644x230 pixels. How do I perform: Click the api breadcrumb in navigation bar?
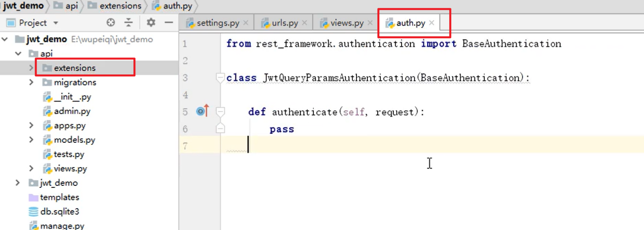click(71, 6)
